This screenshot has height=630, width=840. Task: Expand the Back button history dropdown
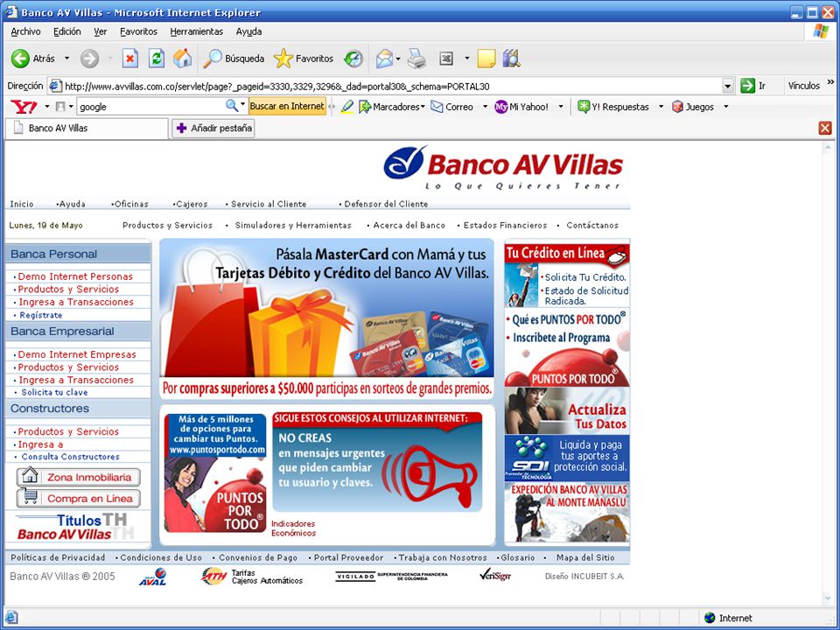pyautogui.click(x=67, y=59)
